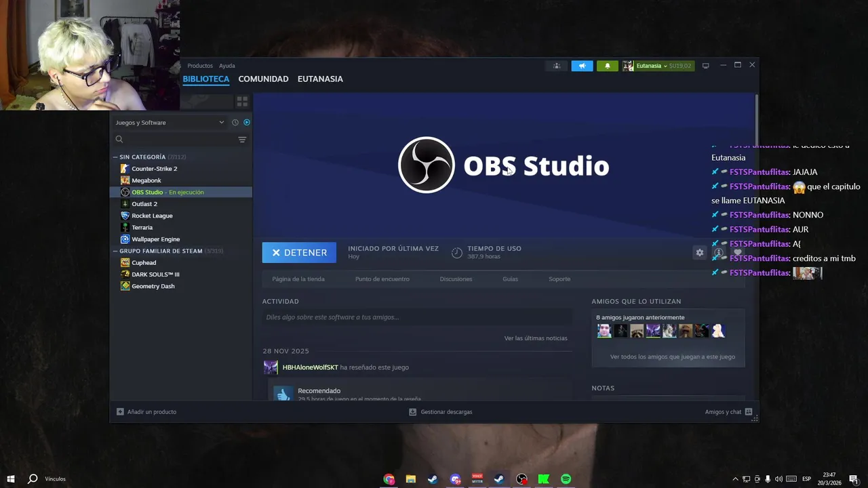Click HBHAloneWolfSKT's avatar in activity feed
The height and width of the screenshot is (488, 868).
pos(271,367)
